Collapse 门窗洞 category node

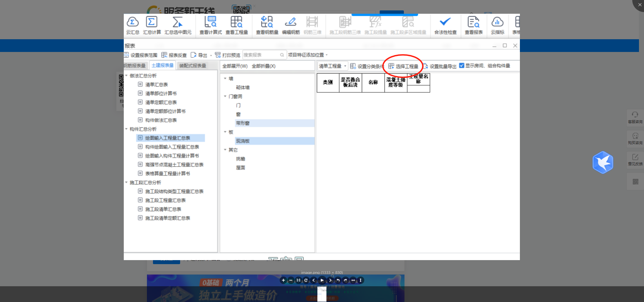point(225,97)
